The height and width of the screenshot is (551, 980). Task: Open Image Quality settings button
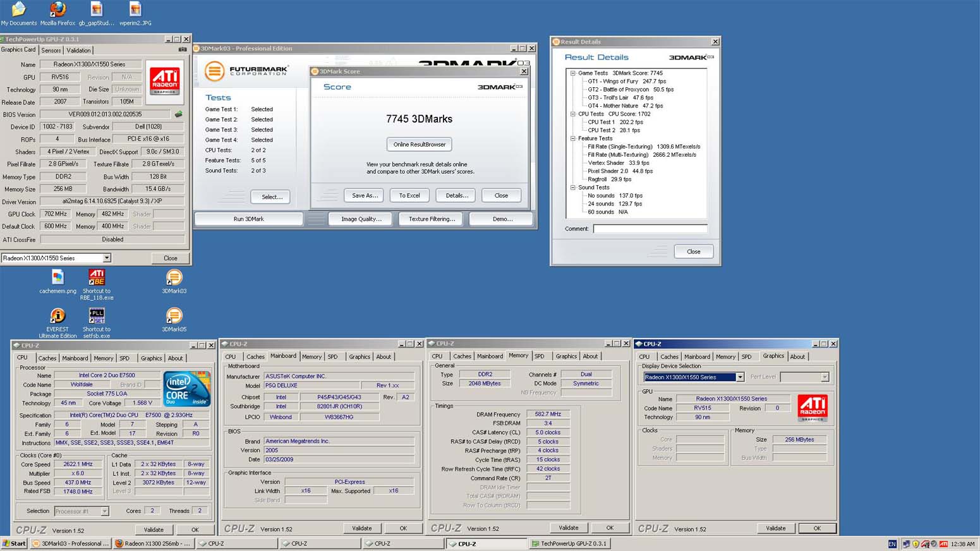(361, 219)
